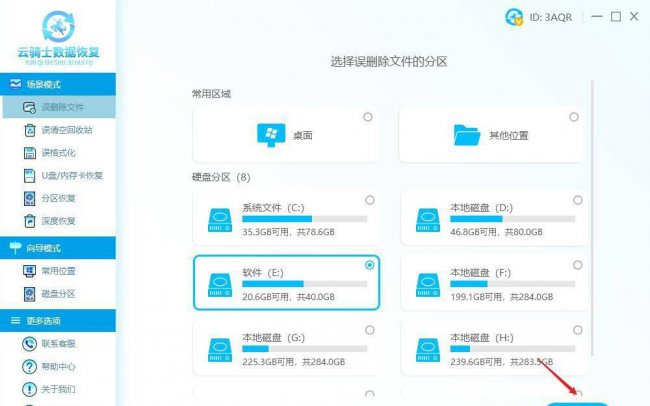The image size is (650, 406).
Task: Open 关于我们 link
Action: (x=58, y=389)
